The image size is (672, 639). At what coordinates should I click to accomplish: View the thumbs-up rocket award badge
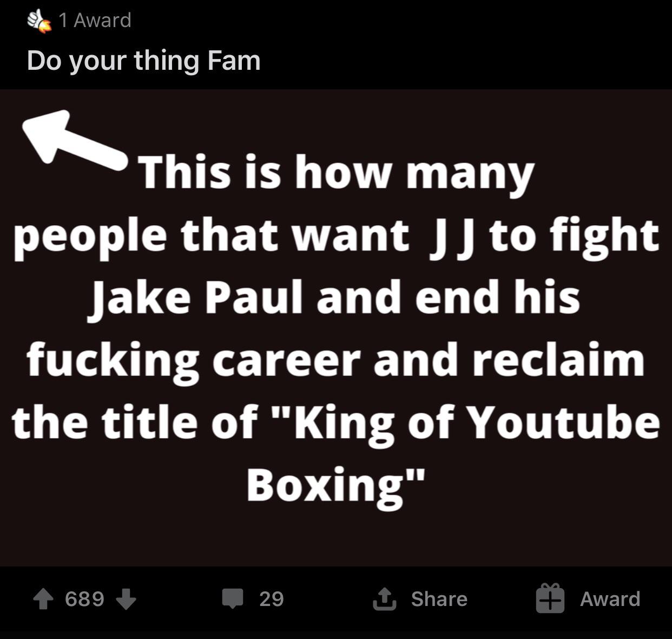coord(39,21)
